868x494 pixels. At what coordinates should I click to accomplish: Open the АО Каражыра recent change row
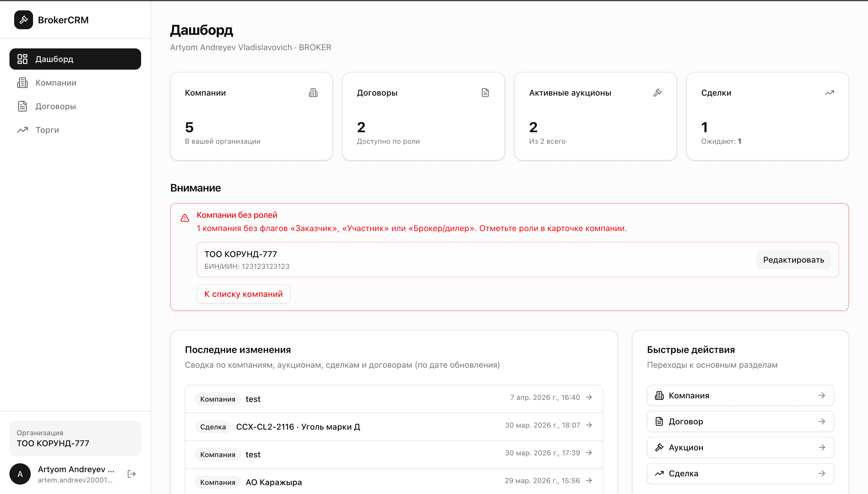394,482
